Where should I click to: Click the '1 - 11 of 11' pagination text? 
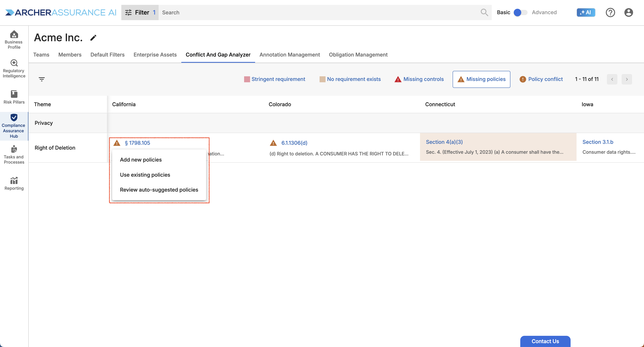tap(587, 79)
